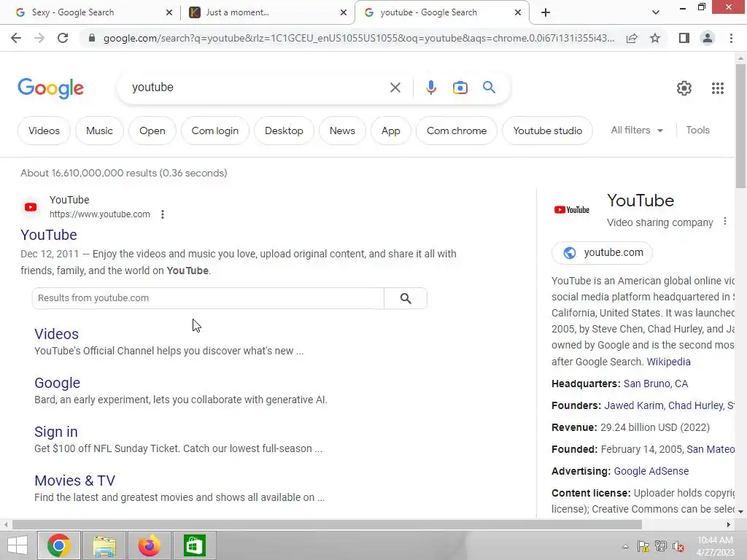This screenshot has width=747, height=560.
Task: Open Google quick settings gear icon
Action: [684, 88]
